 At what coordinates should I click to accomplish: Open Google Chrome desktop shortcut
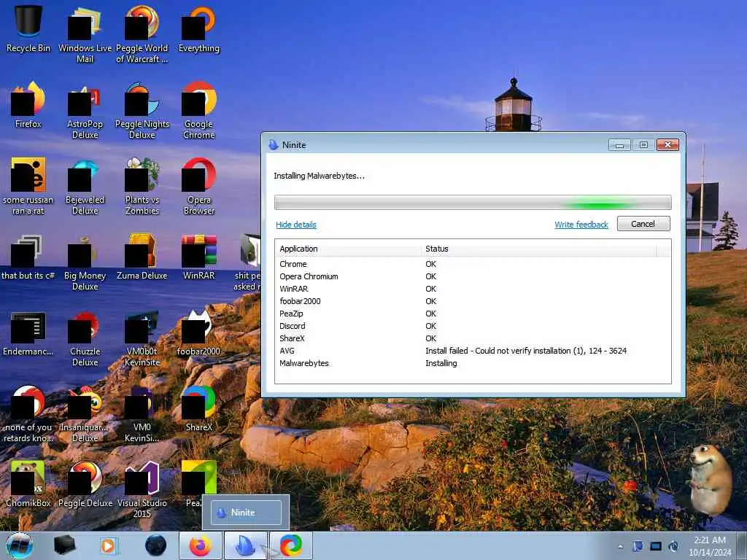click(198, 111)
